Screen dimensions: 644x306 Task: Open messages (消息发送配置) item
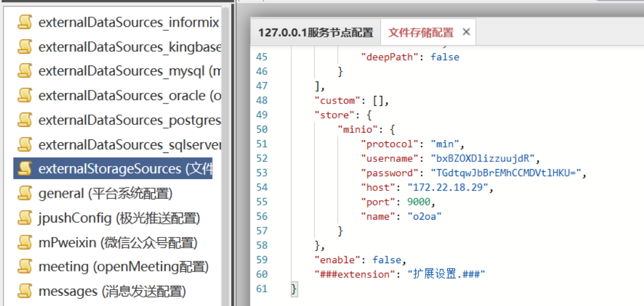point(112,291)
